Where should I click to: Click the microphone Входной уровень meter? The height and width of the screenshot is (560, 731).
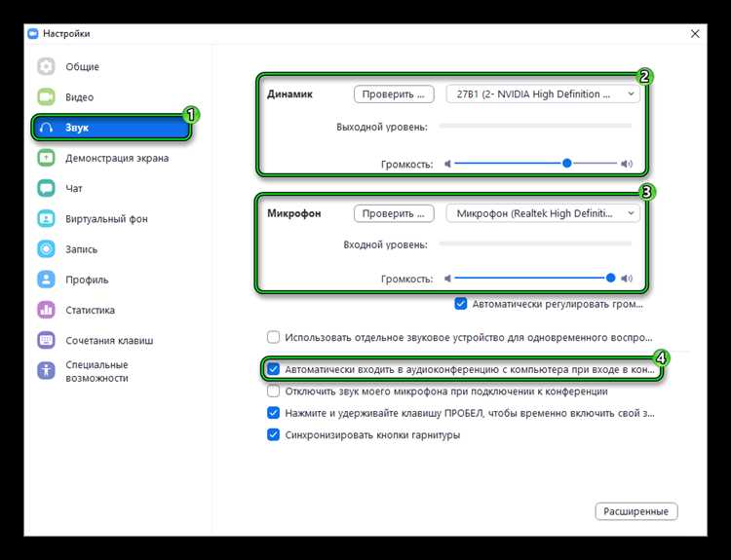535,243
